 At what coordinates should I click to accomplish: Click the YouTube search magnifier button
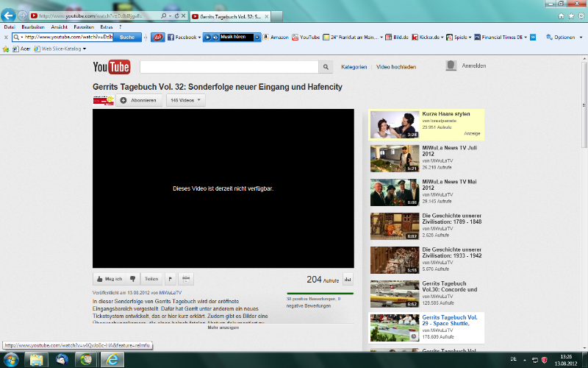point(326,67)
